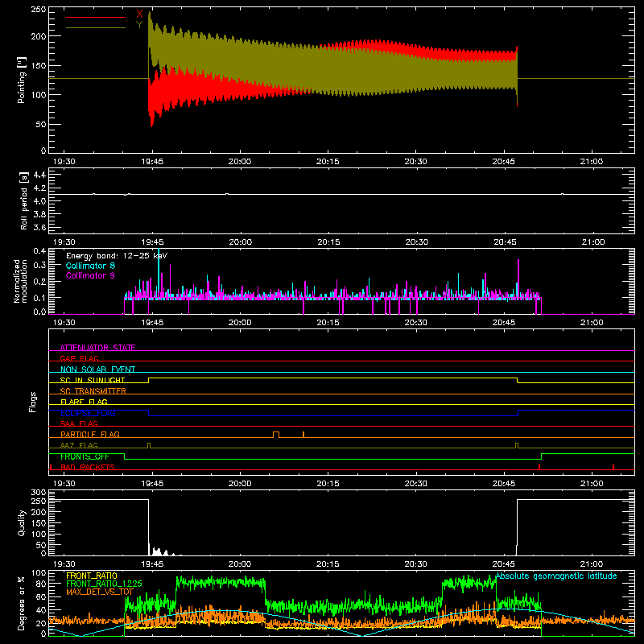The width and height of the screenshot is (644, 644).
Task: Select the PARTICLE_FLAG label
Action: [90, 434]
